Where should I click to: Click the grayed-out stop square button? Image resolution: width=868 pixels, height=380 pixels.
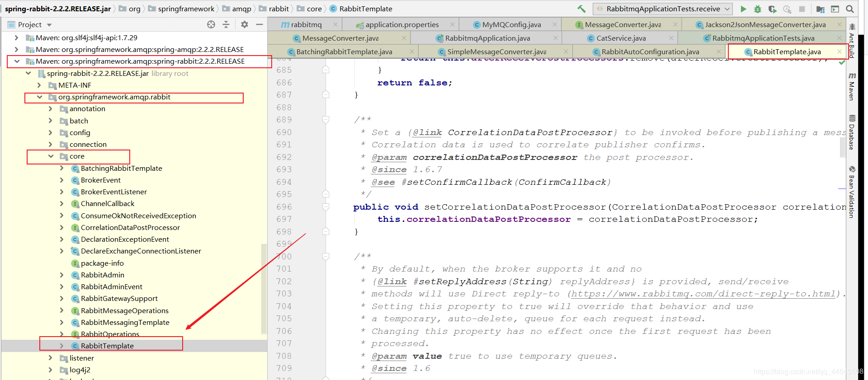click(x=802, y=9)
